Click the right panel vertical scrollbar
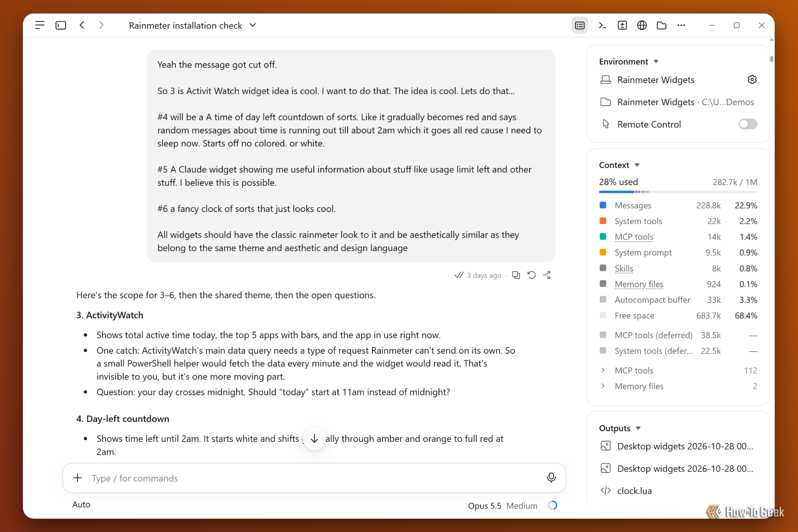The image size is (798, 532). coord(772,59)
